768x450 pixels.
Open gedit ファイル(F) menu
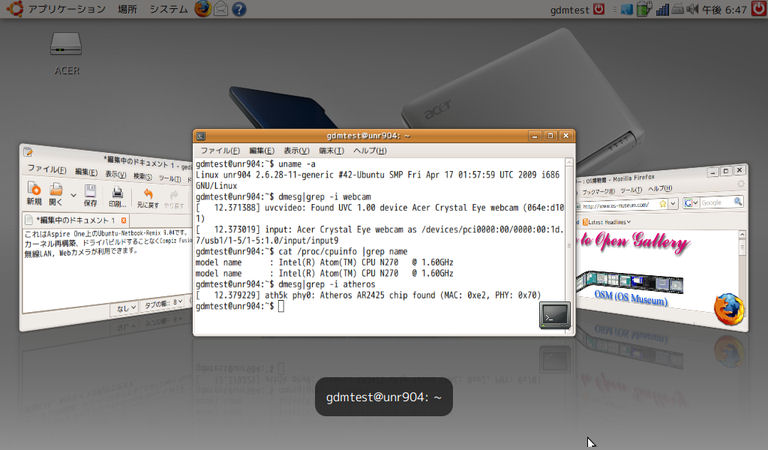pyautogui.click(x=47, y=169)
